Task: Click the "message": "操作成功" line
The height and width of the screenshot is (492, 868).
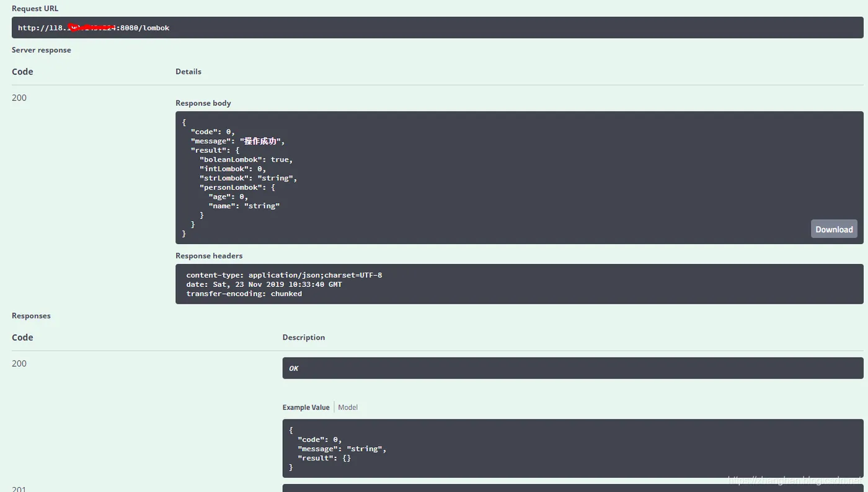Action: click(x=238, y=141)
